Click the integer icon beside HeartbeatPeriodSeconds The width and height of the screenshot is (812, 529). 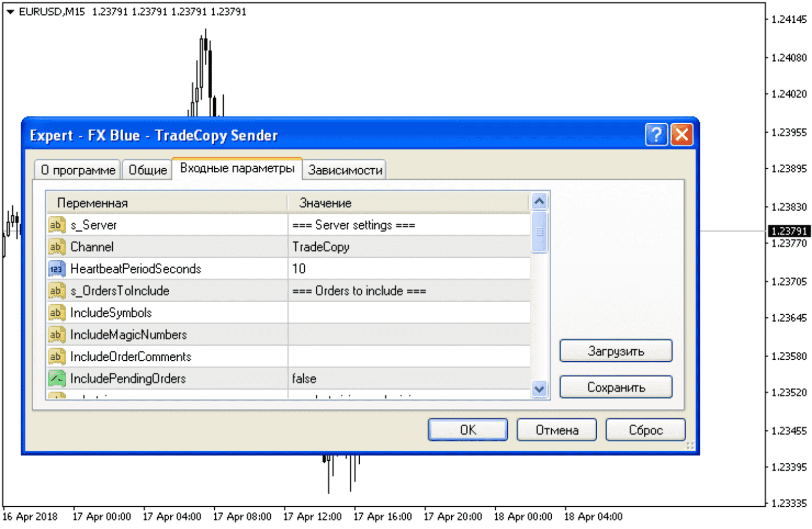pos(57,269)
